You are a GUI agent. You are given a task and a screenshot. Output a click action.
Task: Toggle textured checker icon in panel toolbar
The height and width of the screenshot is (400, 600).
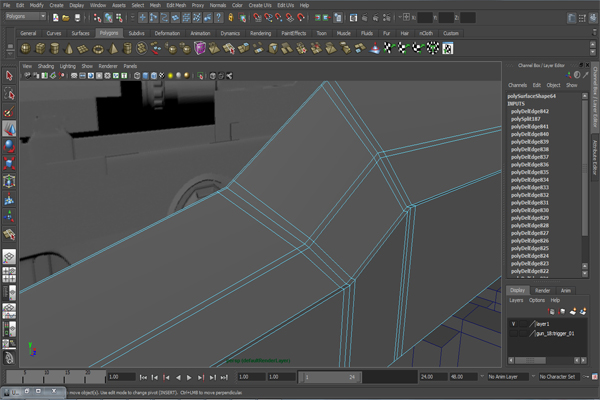(162, 76)
